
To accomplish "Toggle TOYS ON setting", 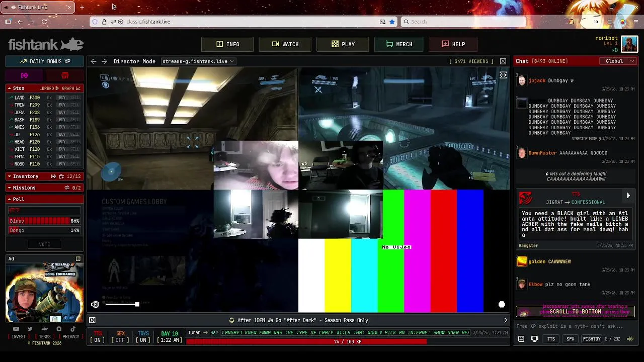I will tap(143, 337).
